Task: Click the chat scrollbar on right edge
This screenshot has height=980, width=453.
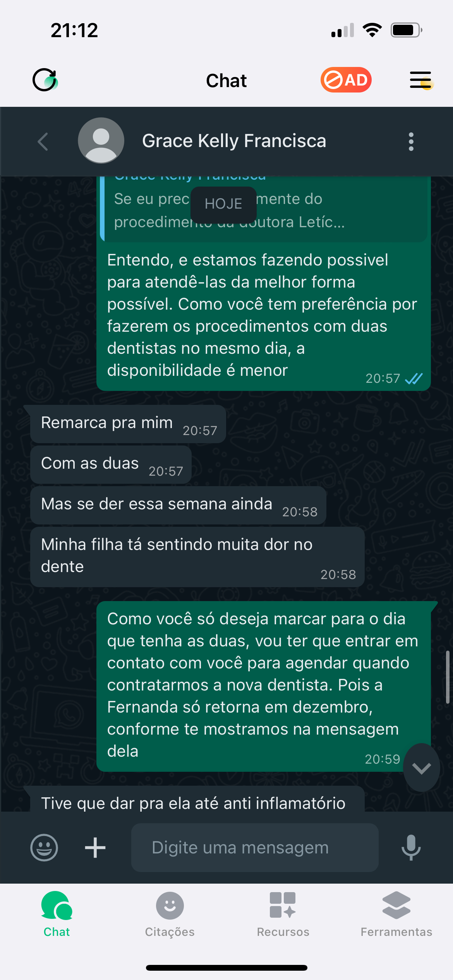Action: click(448, 677)
